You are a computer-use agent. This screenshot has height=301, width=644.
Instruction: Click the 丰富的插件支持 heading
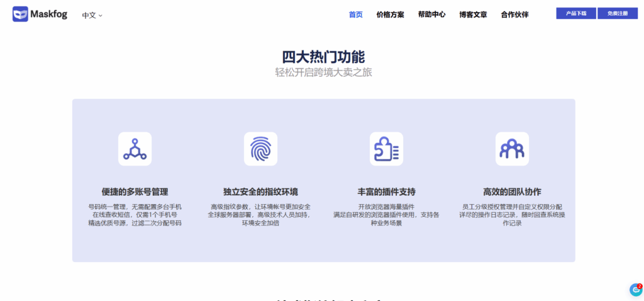pyautogui.click(x=387, y=192)
